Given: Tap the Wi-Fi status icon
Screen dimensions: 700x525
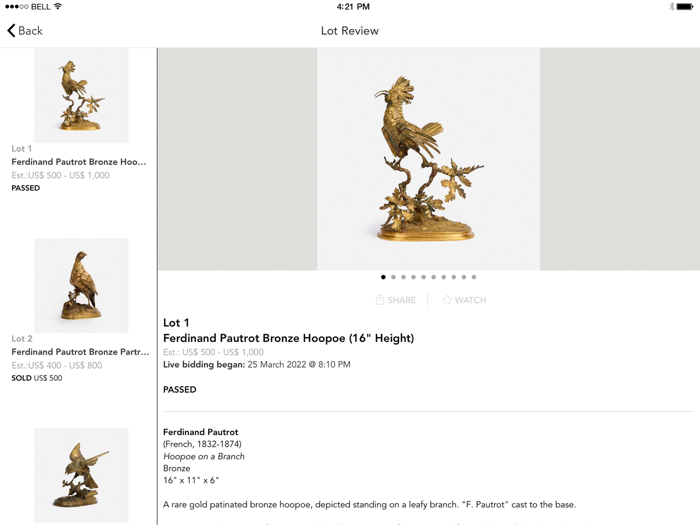Looking at the screenshot, I should tap(58, 6).
